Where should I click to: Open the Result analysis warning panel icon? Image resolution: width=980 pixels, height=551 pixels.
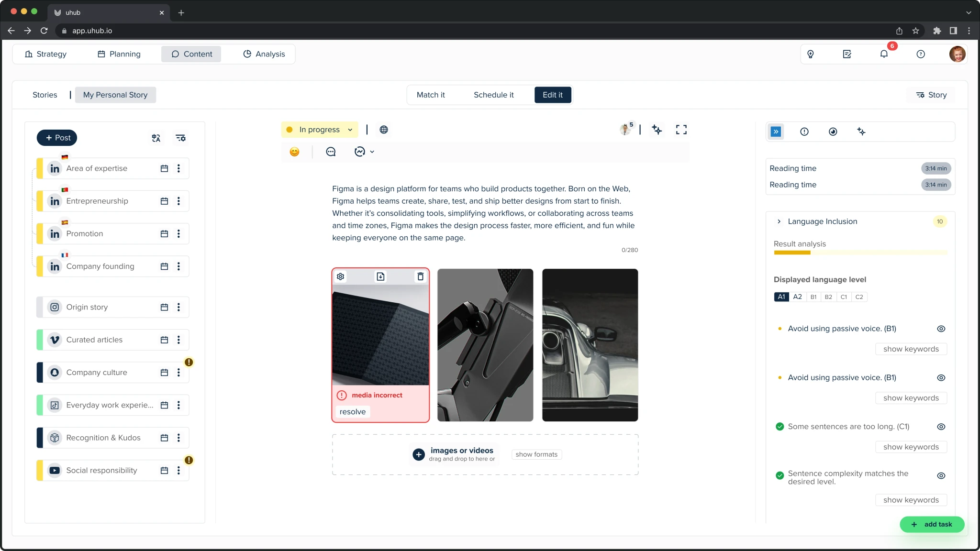click(x=804, y=132)
